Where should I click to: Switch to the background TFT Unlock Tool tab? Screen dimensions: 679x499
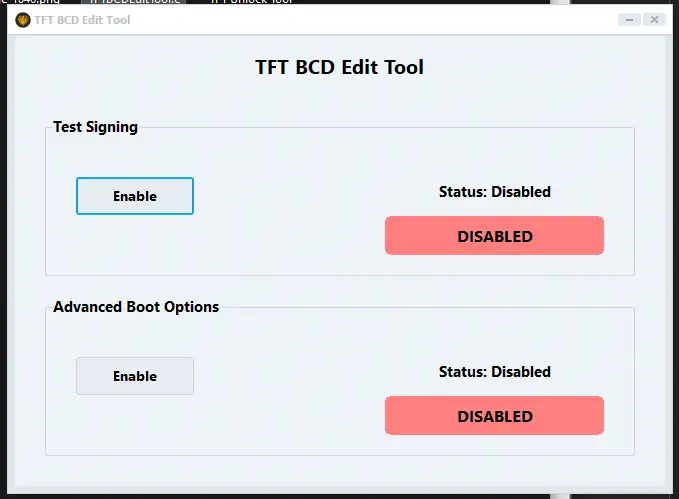click(250, 3)
